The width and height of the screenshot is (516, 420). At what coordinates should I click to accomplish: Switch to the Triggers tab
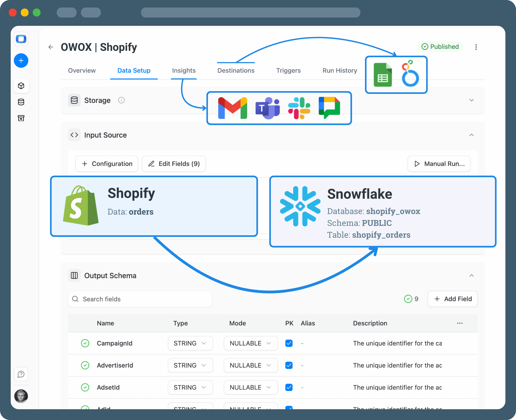288,70
